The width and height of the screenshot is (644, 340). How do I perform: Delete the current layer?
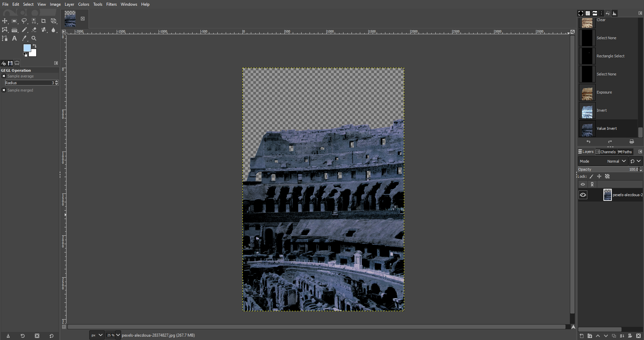[638, 336]
